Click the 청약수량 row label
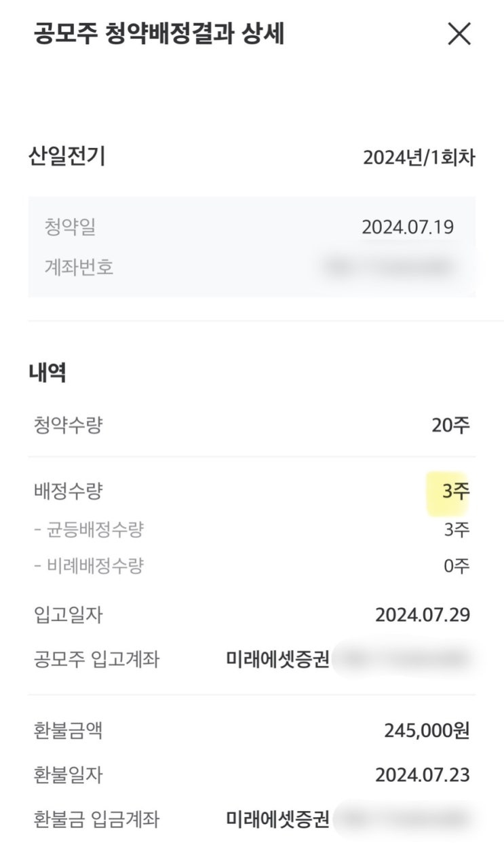This screenshot has height=843, width=504. (x=68, y=426)
